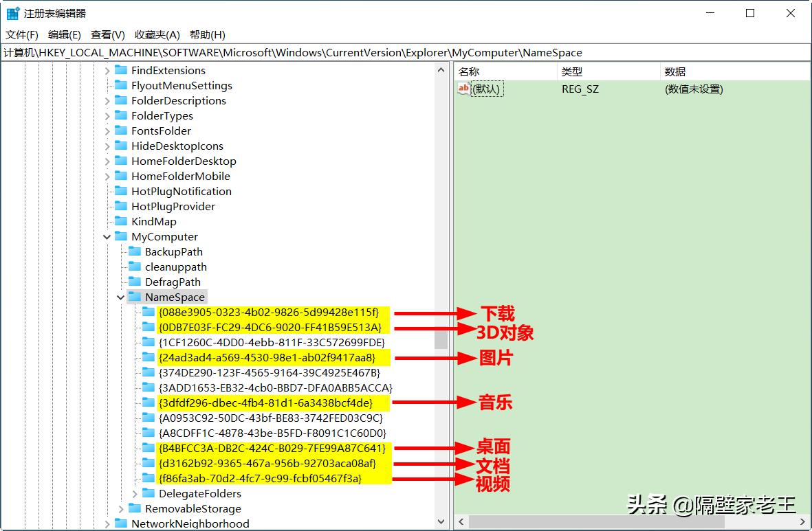Click the KindMap folder icon

pos(120,221)
